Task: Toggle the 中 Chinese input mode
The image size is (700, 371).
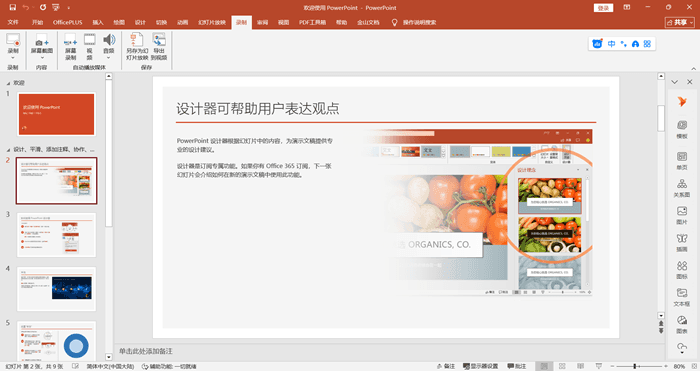Action: (612, 44)
